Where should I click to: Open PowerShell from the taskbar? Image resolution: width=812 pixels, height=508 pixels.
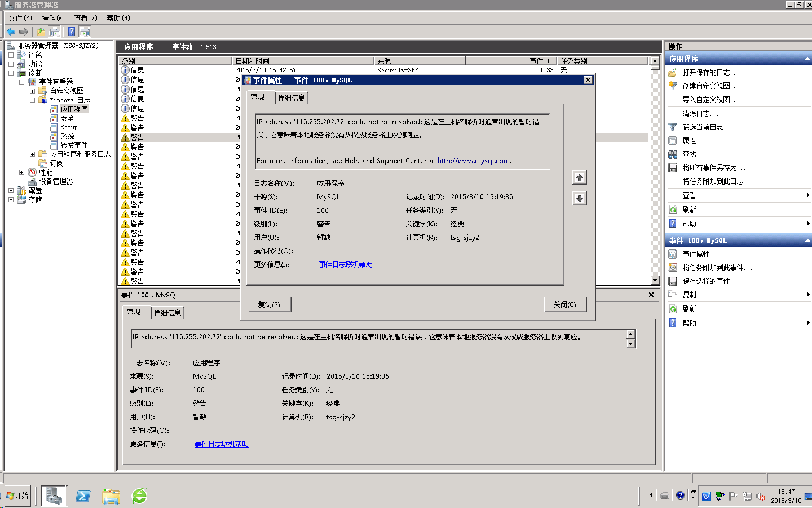83,496
